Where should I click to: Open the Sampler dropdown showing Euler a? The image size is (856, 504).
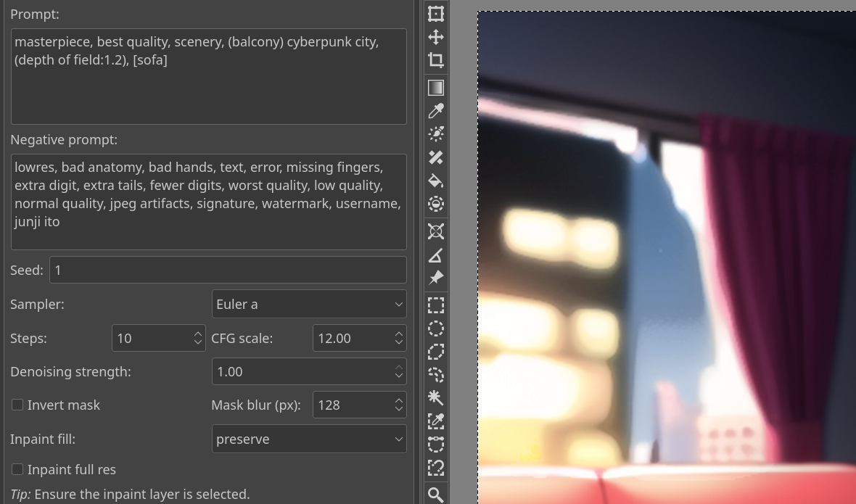pyautogui.click(x=309, y=304)
